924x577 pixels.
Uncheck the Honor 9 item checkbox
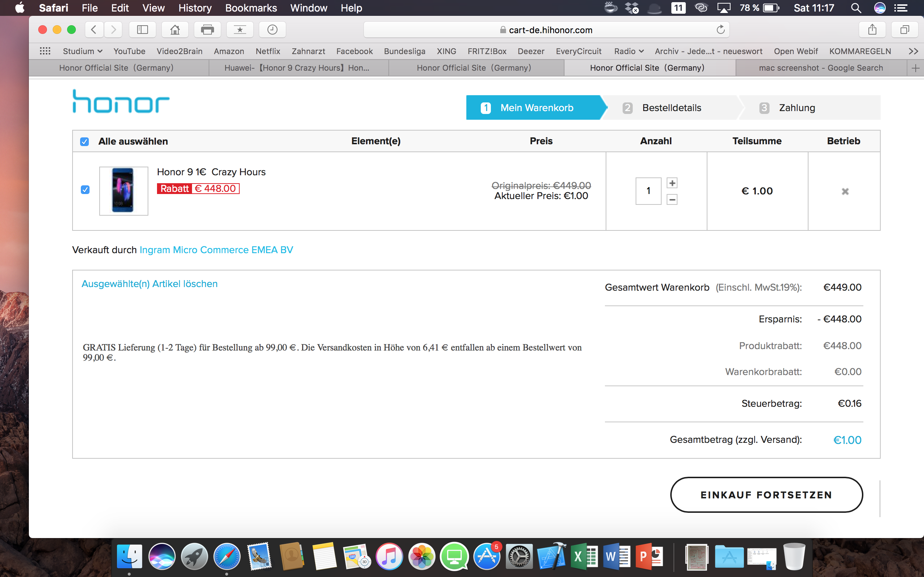tap(85, 190)
